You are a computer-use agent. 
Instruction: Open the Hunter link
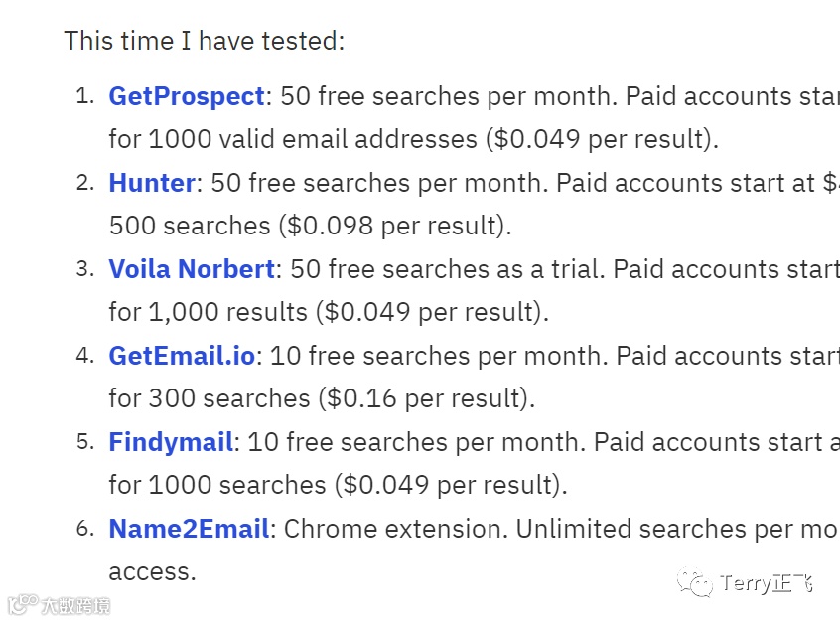151,183
